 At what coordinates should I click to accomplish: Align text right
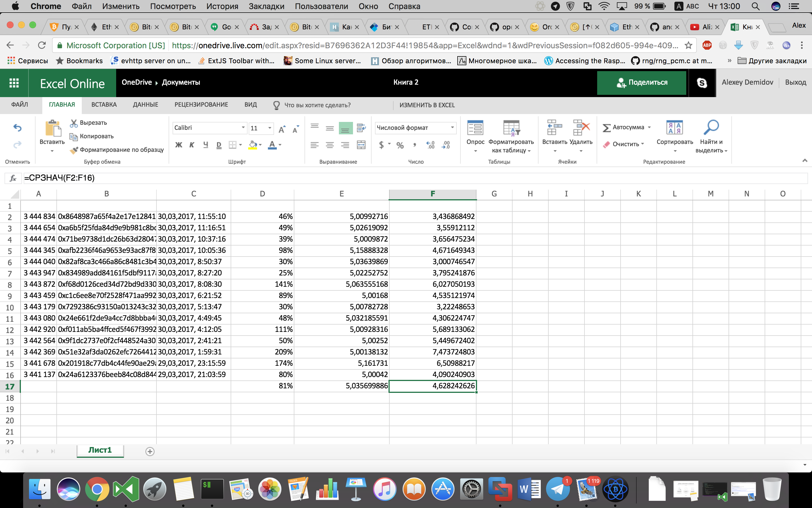345,145
